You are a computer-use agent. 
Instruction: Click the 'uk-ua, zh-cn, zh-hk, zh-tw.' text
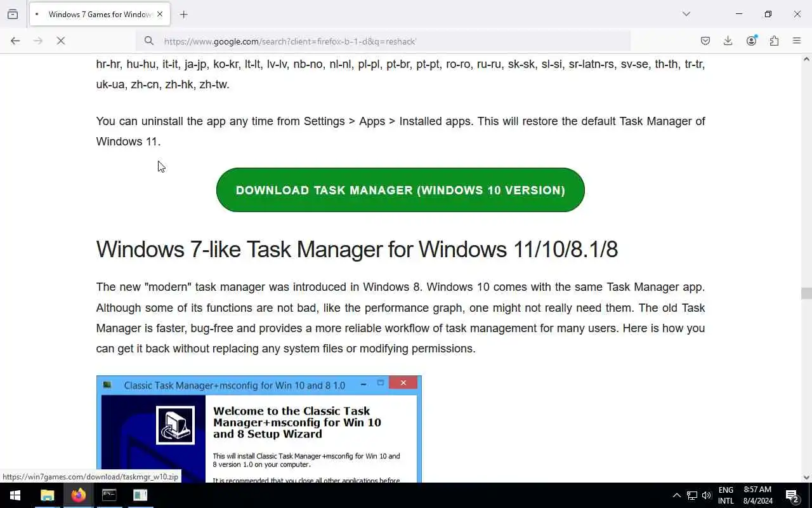(x=162, y=84)
